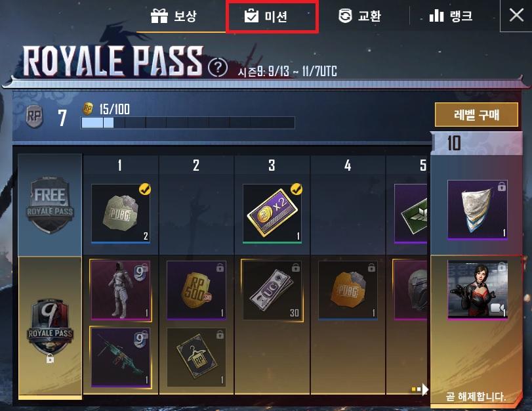Click the arrow to scroll rewards right
532x411 pixels.
coord(424,389)
